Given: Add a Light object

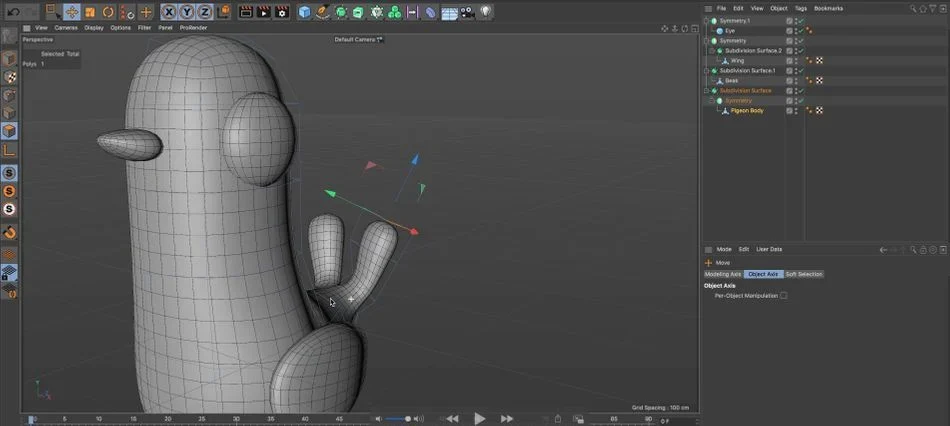Looking at the screenshot, I should coord(485,12).
